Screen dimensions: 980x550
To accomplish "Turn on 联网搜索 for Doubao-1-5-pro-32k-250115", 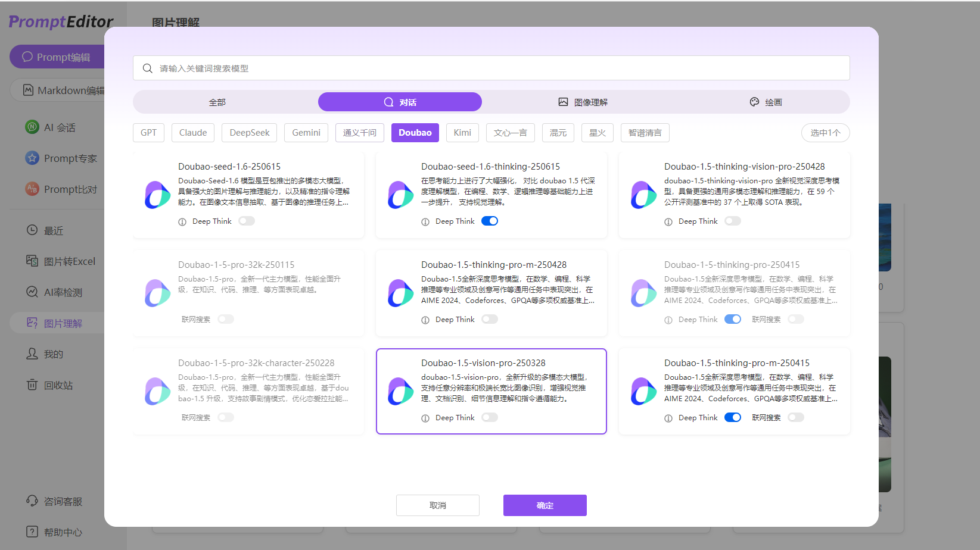I will [226, 318].
